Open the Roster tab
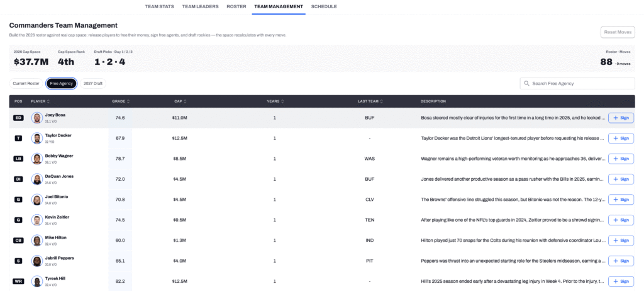The image size is (644, 291). point(236,6)
